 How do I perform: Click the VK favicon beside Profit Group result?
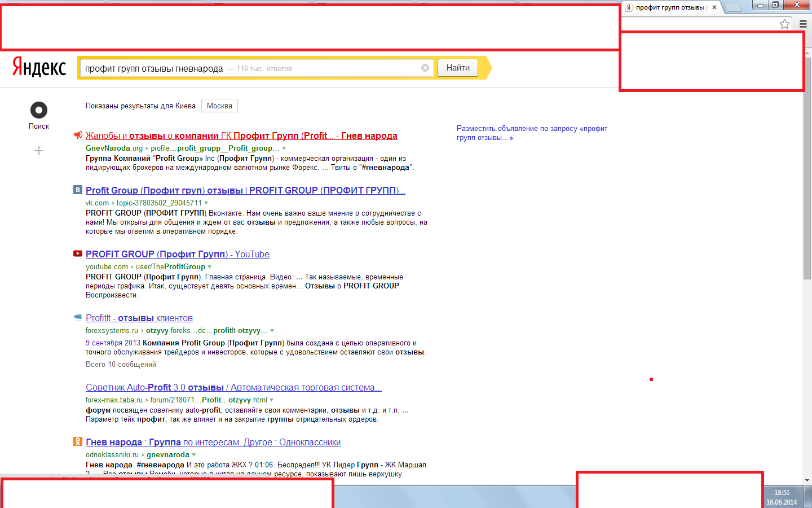pos(78,190)
